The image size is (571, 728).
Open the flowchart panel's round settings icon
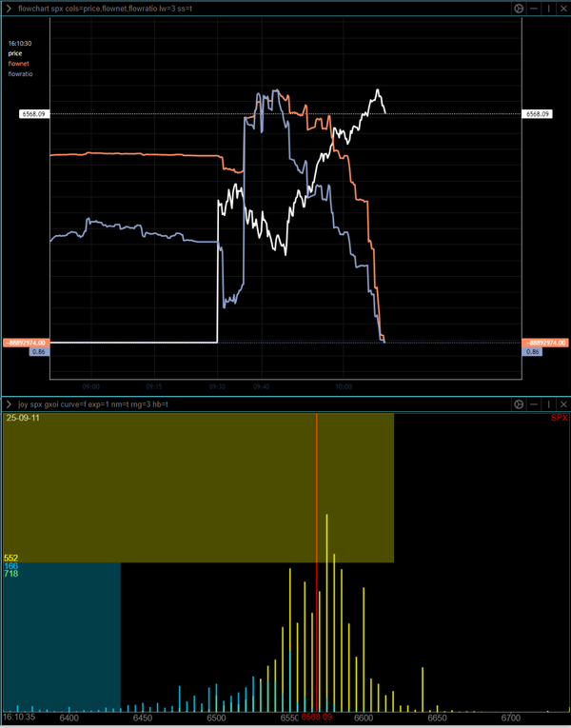pos(519,8)
